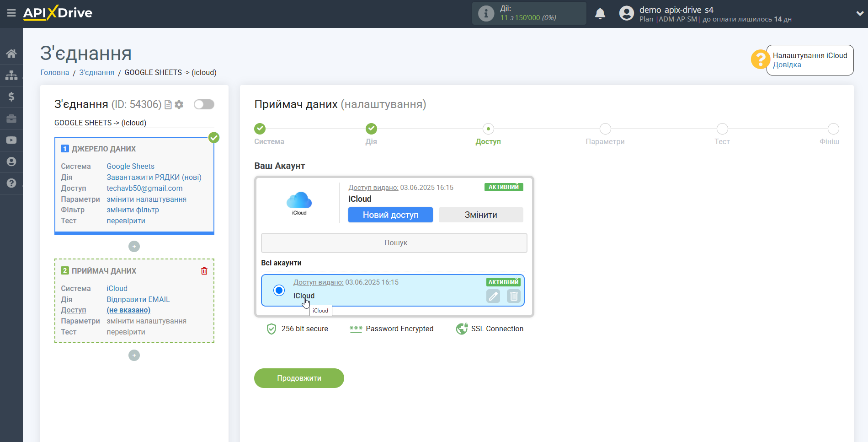Click the ДЖЕРЕЛО ДАНИХ block title
Image resolution: width=868 pixels, height=442 pixels.
pos(104,149)
